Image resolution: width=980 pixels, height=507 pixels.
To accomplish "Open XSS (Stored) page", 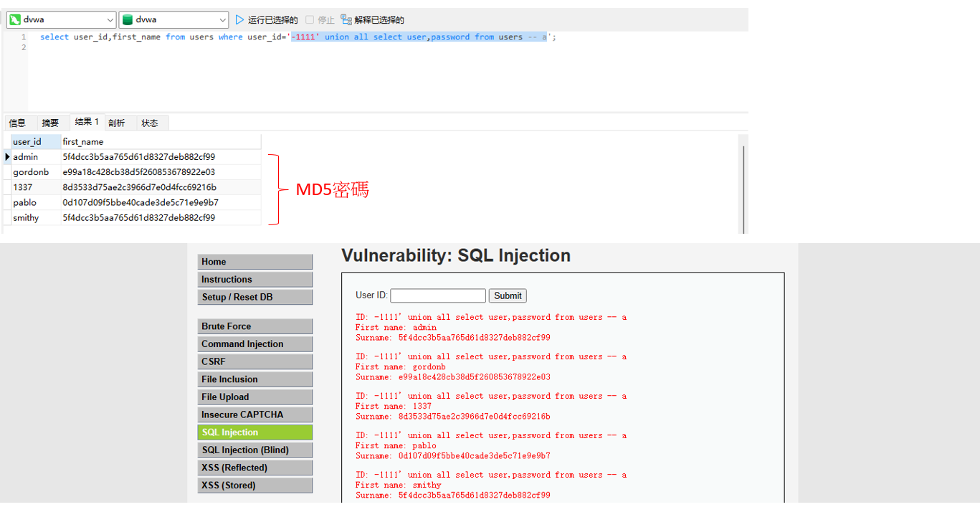I will tap(255, 485).
